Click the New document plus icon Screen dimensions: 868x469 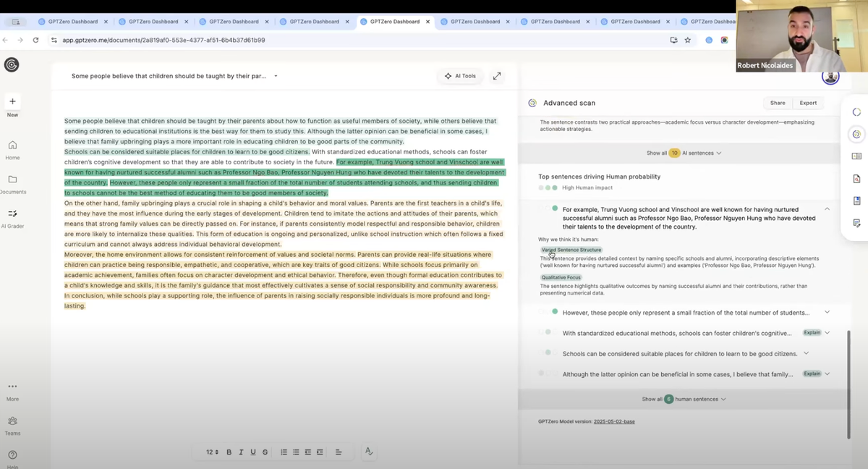tap(12, 101)
